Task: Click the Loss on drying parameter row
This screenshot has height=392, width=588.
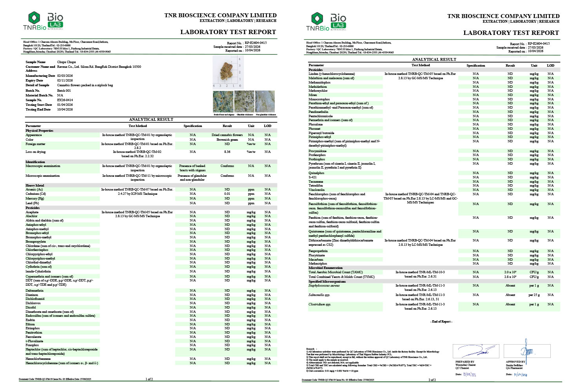Action: tap(151, 154)
